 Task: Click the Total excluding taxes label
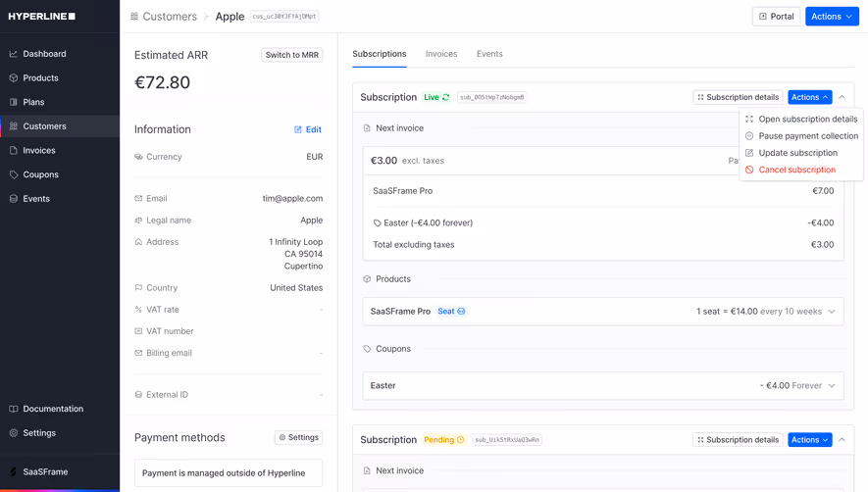[414, 245]
